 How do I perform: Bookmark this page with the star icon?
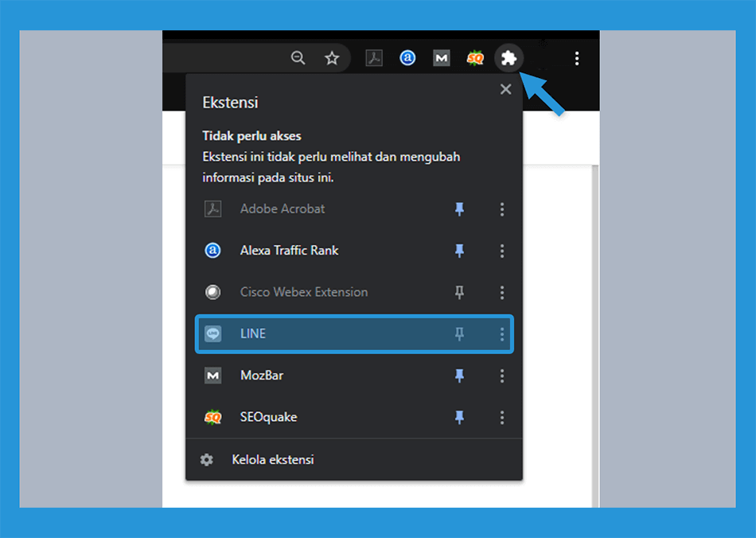pyautogui.click(x=332, y=58)
